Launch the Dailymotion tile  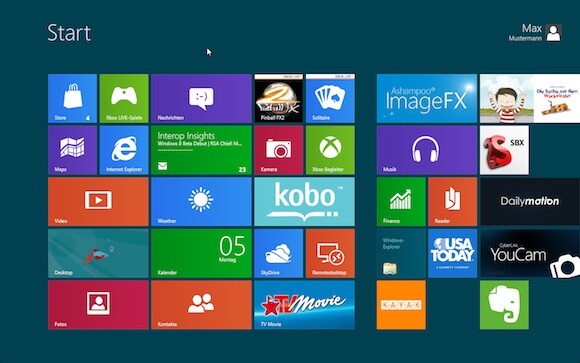530,202
